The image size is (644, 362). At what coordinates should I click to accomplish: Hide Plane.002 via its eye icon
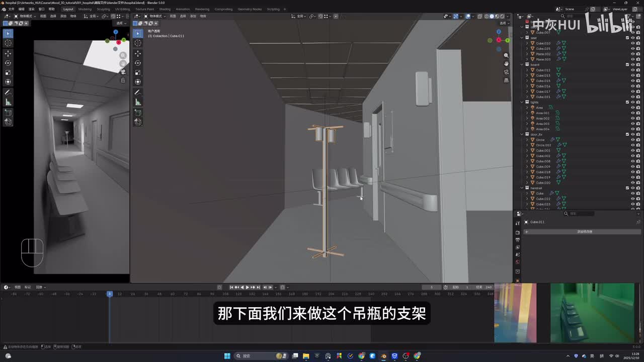[x=632, y=54]
